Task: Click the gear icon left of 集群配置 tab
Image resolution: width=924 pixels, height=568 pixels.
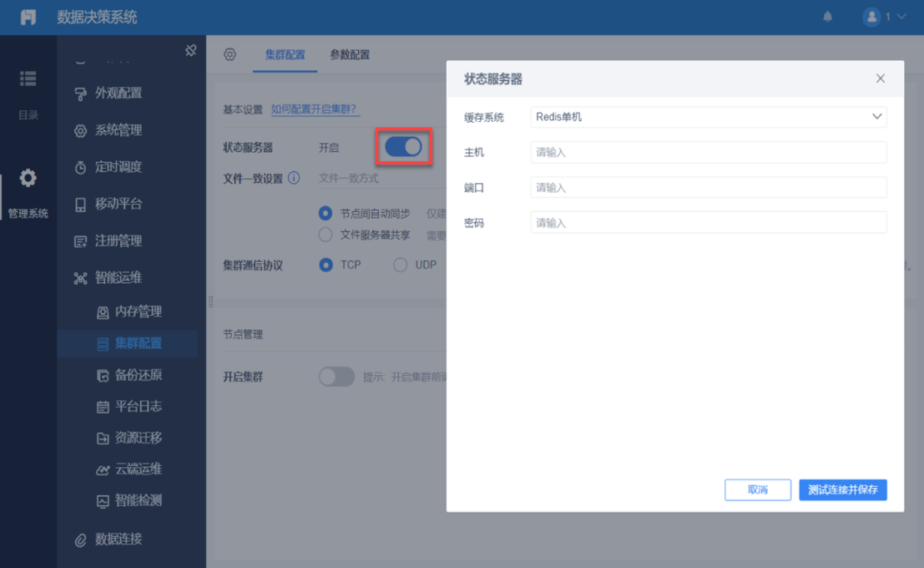Action: [x=230, y=54]
